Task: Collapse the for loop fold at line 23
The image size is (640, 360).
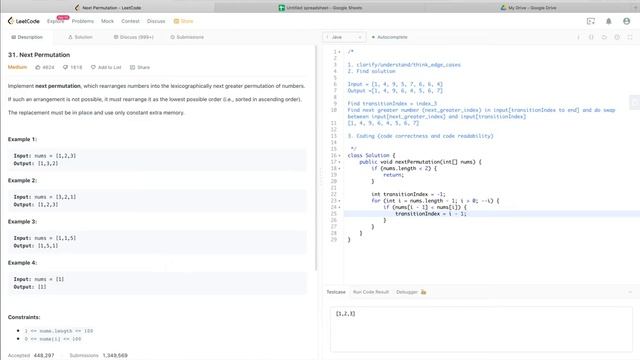Action: pos(339,201)
